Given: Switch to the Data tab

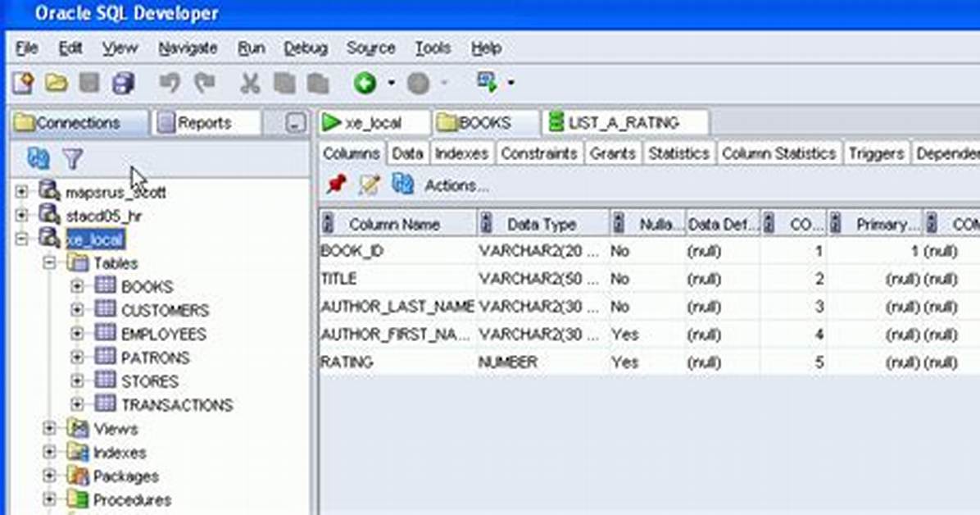Looking at the screenshot, I should tap(407, 153).
